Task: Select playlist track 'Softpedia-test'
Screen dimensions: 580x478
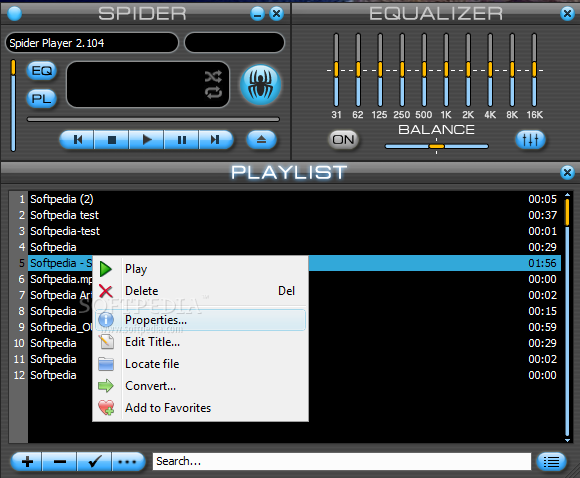Action: [294, 231]
